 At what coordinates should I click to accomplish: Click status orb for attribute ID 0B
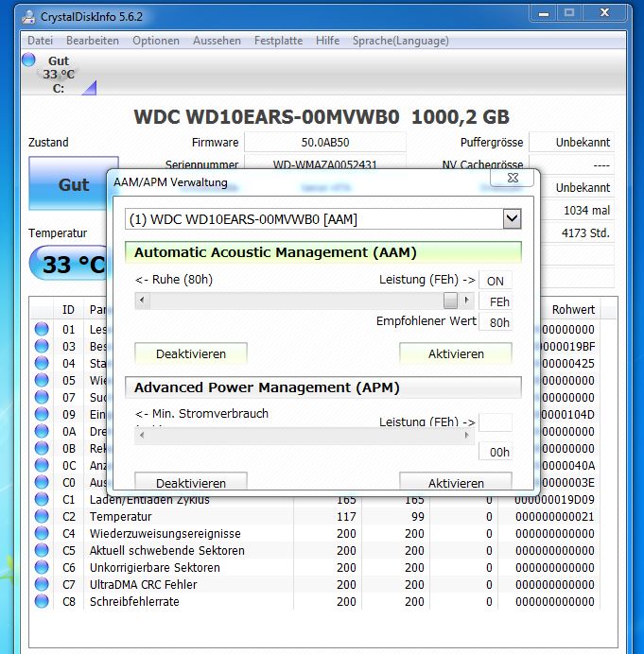click(x=42, y=448)
